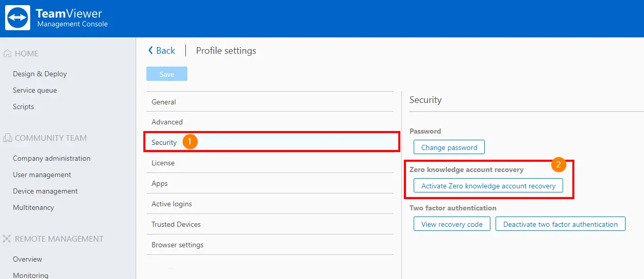This screenshot has width=644, height=279.
Task: Select COMMUNITY TEAM section header
Action: (x=51, y=138)
